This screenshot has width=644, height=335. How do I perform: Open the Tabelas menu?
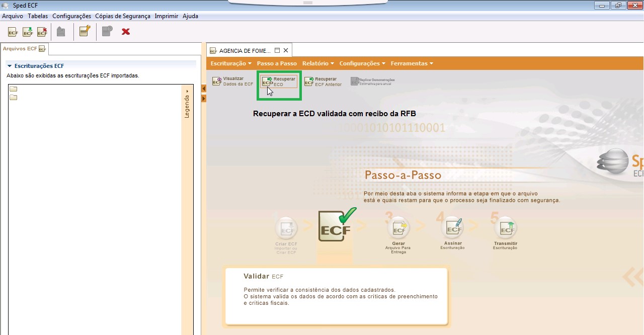(x=38, y=16)
